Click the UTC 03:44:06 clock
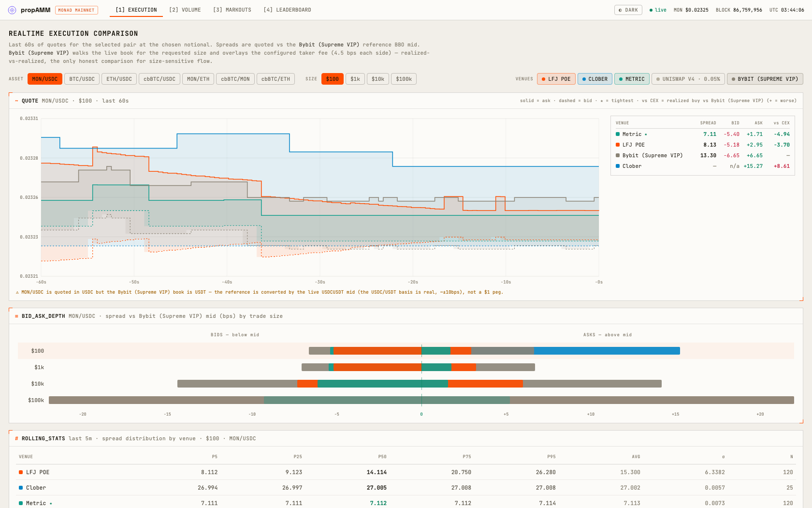The width and height of the screenshot is (812, 508). pos(787,10)
